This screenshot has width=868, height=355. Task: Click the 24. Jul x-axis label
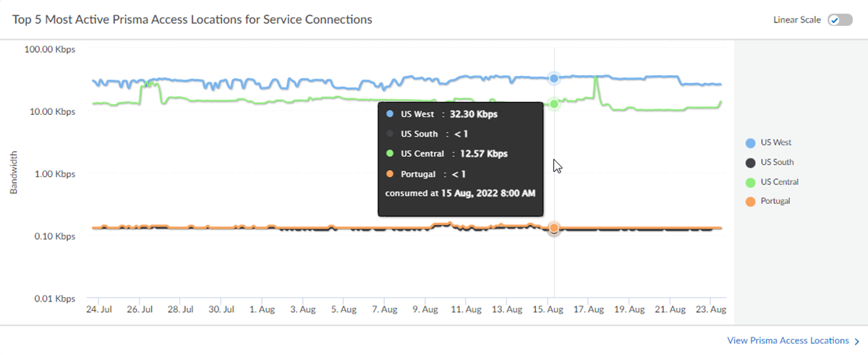pos(99,309)
